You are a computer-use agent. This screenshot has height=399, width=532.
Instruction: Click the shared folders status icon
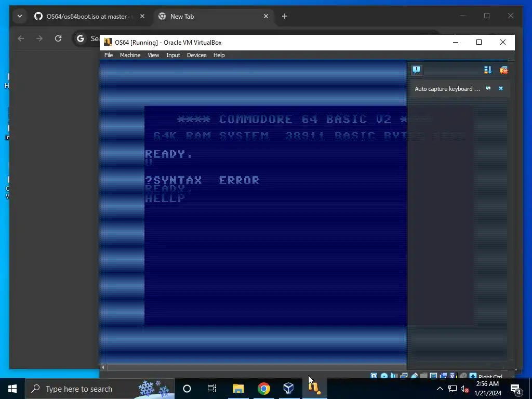click(423, 376)
